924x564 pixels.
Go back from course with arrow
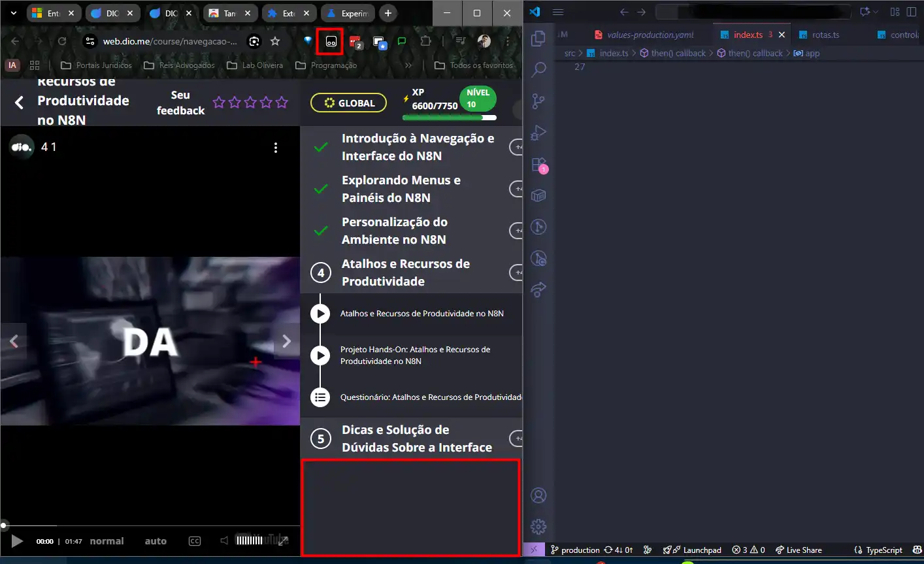tap(19, 102)
